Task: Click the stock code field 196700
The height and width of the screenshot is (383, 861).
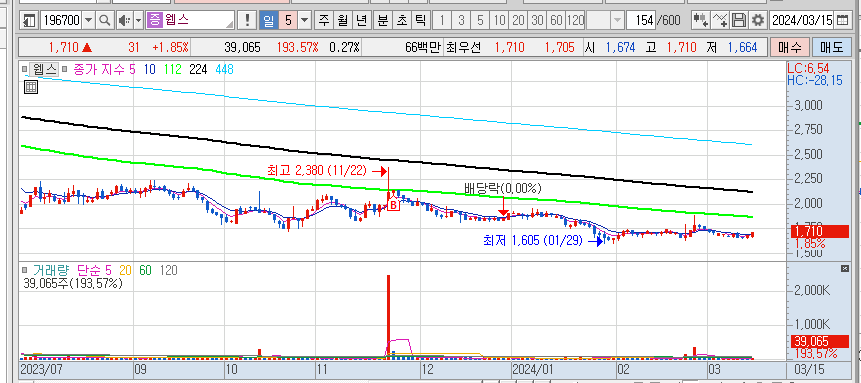Action: pos(62,21)
